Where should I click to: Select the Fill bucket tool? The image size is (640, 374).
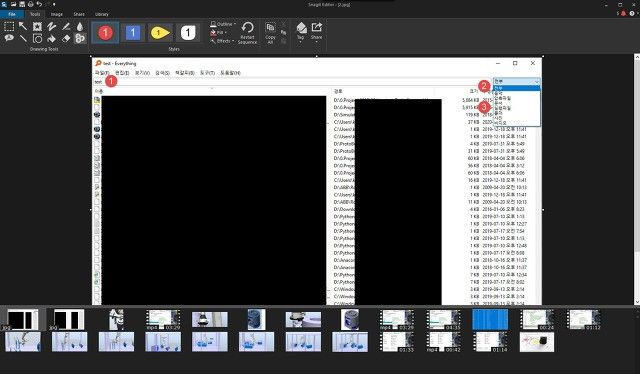point(51,38)
